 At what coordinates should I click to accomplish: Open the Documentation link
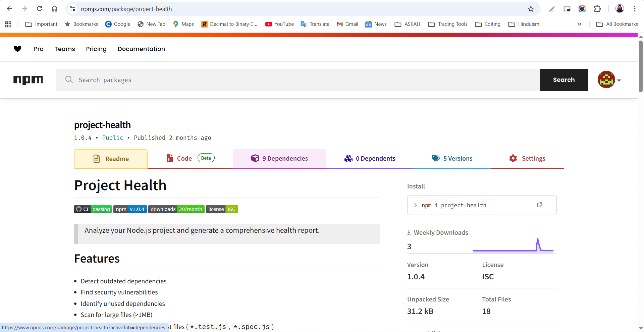click(x=141, y=49)
